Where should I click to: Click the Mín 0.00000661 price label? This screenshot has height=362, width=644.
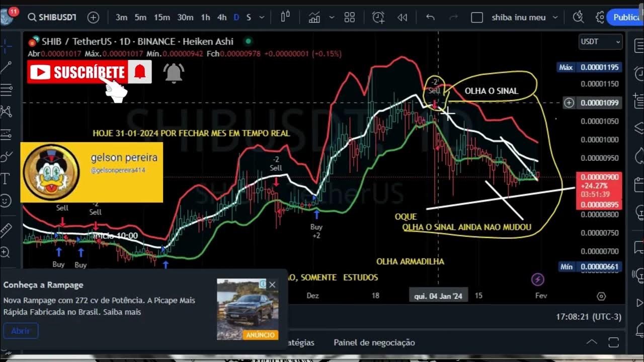click(x=590, y=267)
